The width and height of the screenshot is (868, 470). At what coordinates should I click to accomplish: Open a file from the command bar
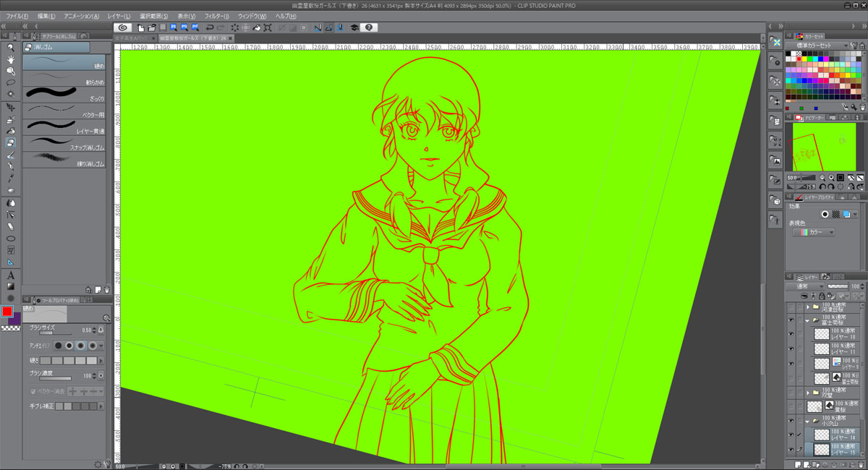click(x=152, y=27)
